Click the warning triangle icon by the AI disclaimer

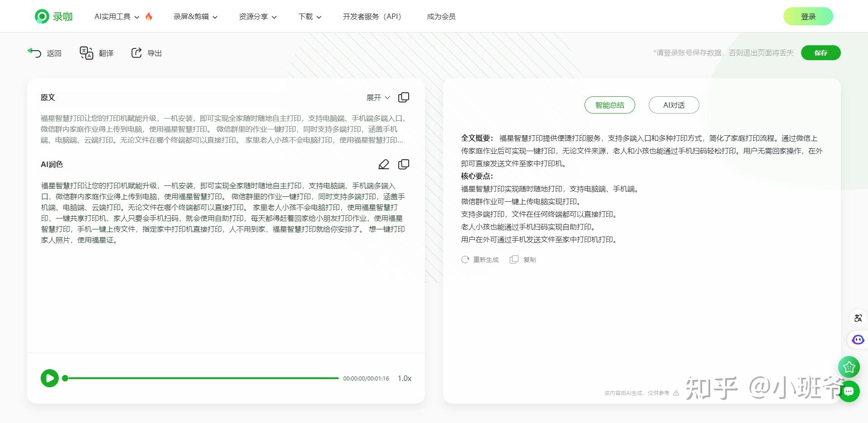click(x=676, y=393)
